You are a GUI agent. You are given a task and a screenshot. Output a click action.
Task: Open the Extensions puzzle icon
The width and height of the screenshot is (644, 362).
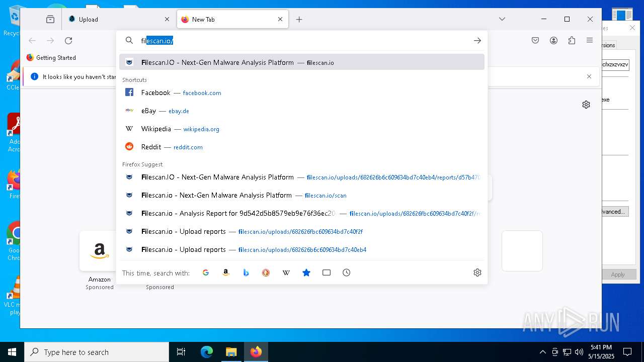[572, 40]
